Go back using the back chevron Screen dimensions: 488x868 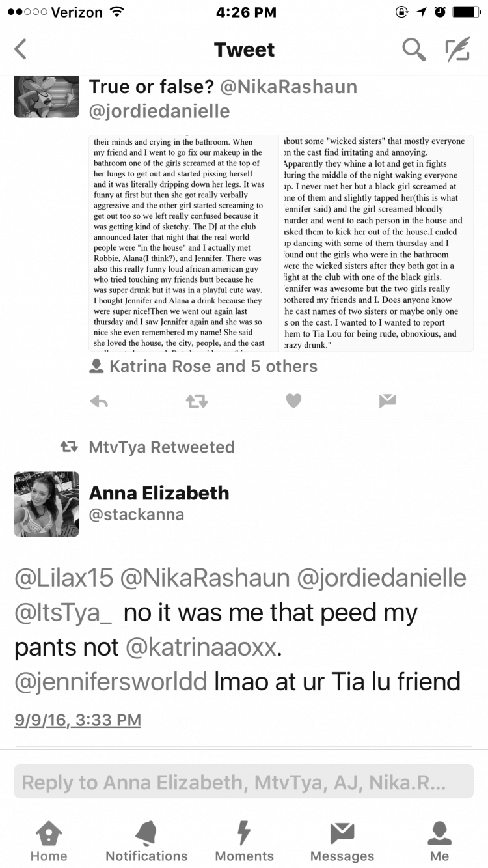tap(21, 49)
